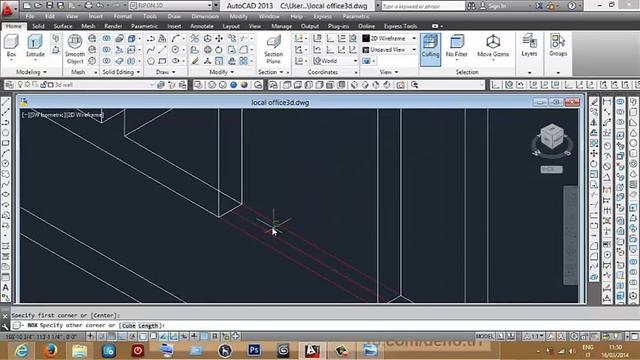Open File Explorer from the taskbar

coord(79,350)
